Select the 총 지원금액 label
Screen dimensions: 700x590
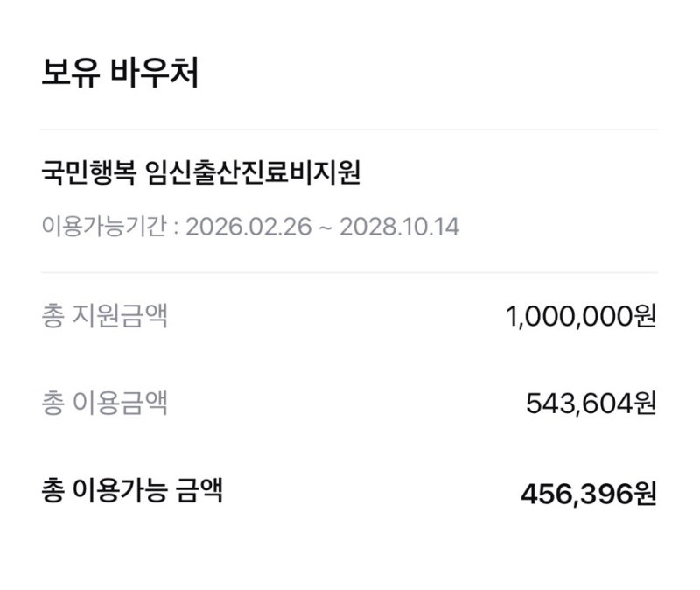pos(104,315)
